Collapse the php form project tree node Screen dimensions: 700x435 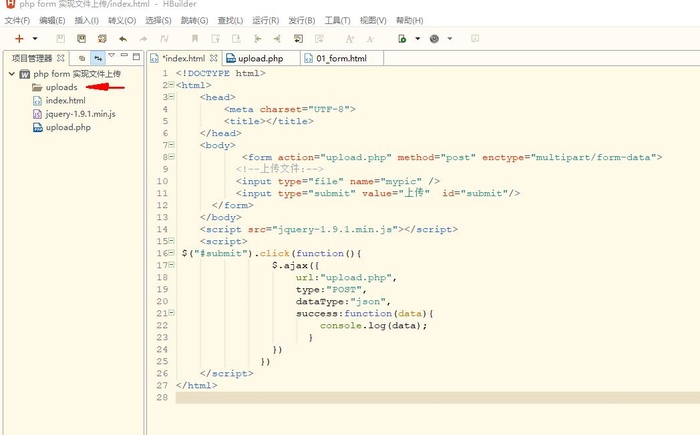pos(12,74)
